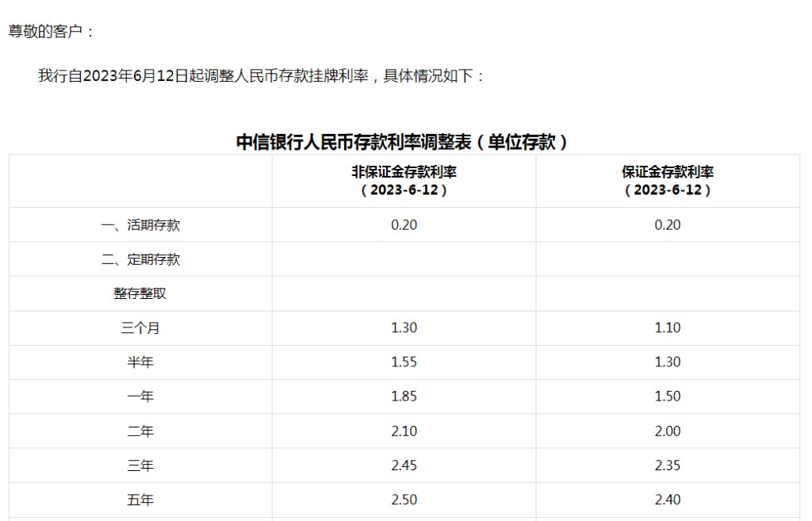Viewport: 812px width, 521px height.
Task: Click the 整存整取 row label
Action: [x=140, y=293]
